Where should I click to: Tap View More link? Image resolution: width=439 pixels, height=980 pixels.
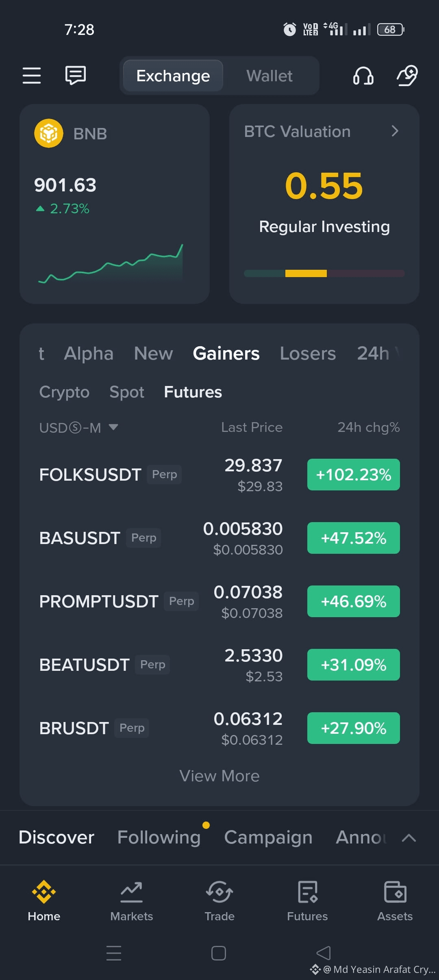(x=219, y=776)
